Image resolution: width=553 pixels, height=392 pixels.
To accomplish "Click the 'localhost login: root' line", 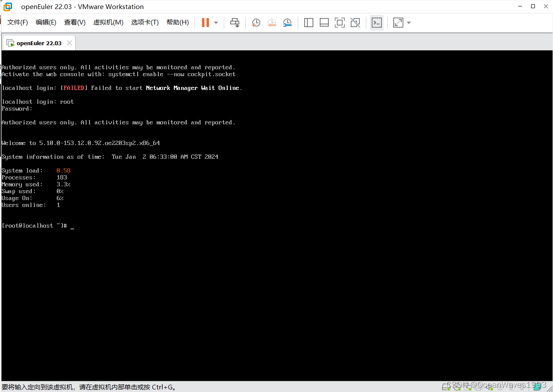I will (x=38, y=102).
